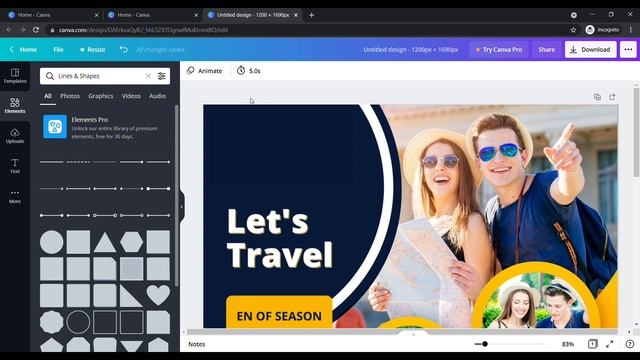Reload the browser page
The height and width of the screenshot is (360, 640).
click(36, 30)
